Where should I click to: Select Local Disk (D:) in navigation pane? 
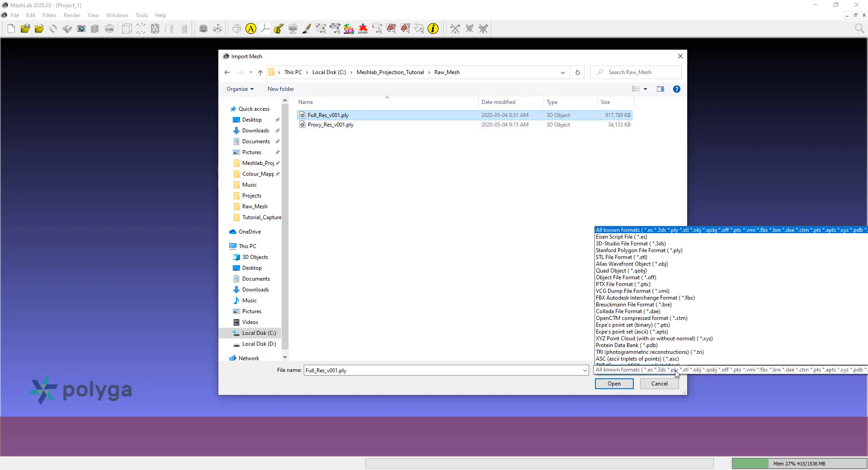click(254, 344)
